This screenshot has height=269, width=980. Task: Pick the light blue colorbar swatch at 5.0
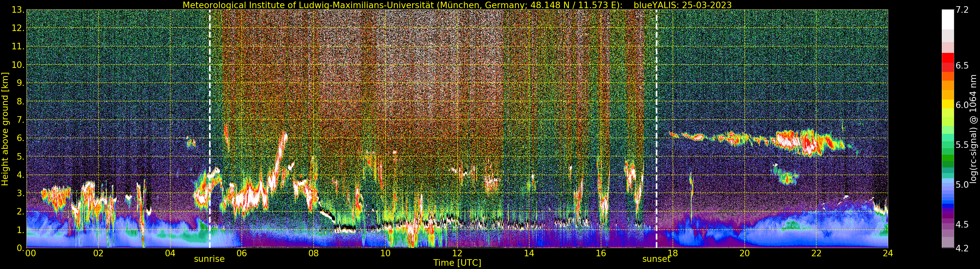(x=948, y=185)
